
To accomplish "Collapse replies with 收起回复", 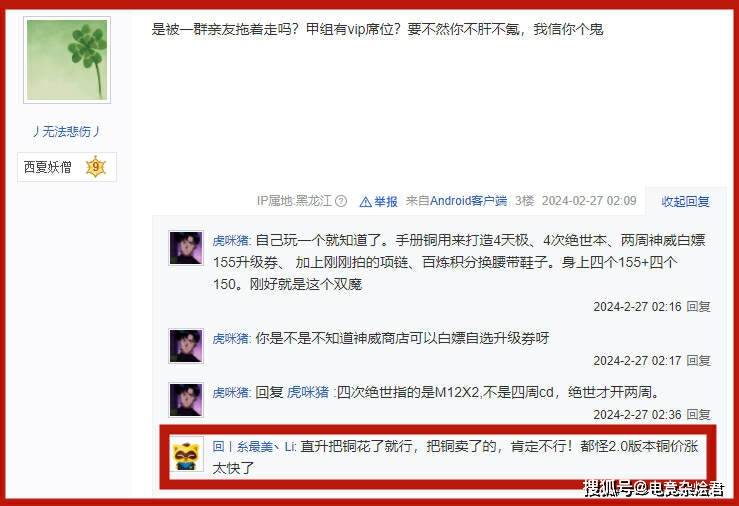I will (685, 202).
